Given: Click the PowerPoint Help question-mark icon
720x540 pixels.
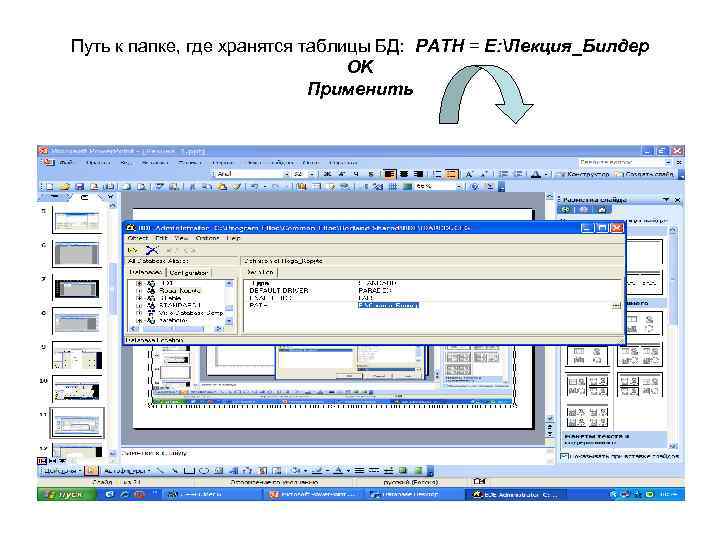Looking at the screenshot, I should click(475, 187).
